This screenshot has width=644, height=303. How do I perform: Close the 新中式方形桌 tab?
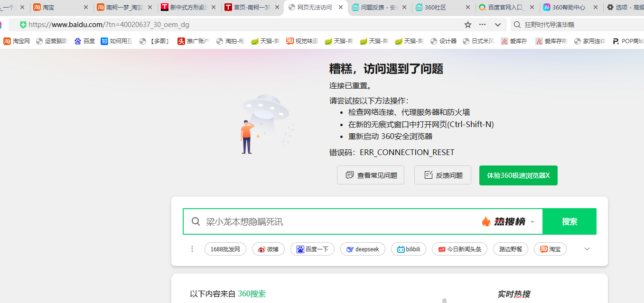click(214, 7)
